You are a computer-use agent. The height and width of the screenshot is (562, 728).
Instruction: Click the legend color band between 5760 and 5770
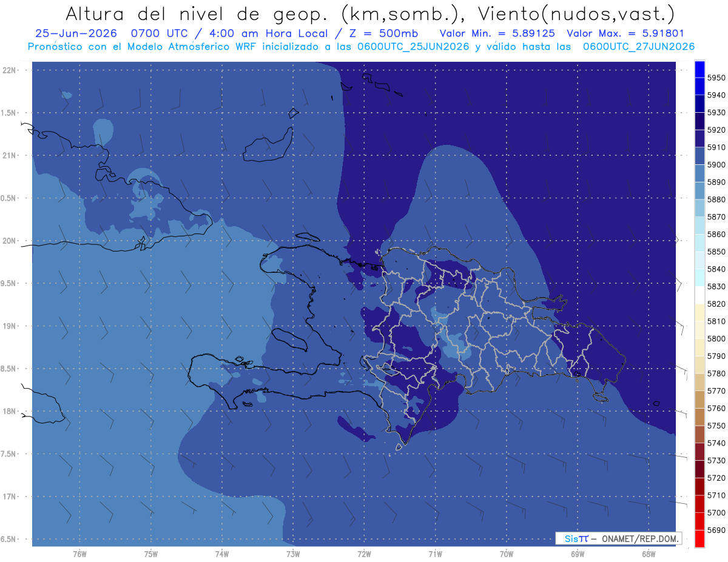click(699, 400)
